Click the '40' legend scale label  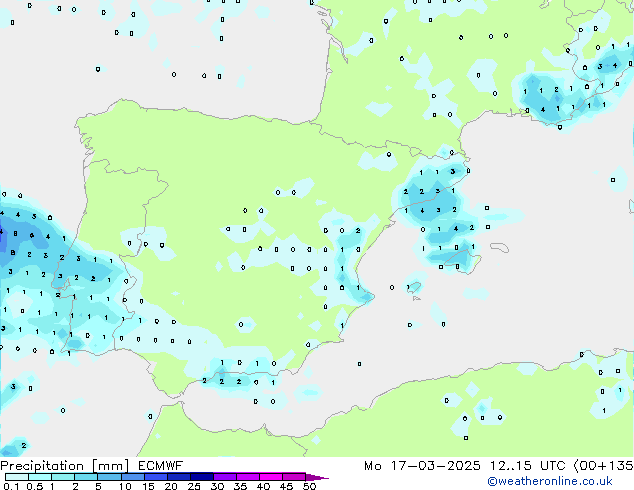pyautogui.click(x=263, y=486)
